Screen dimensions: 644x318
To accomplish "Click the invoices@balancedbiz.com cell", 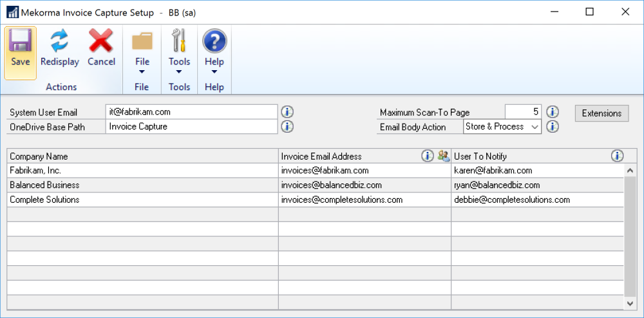I will pyautogui.click(x=365, y=185).
